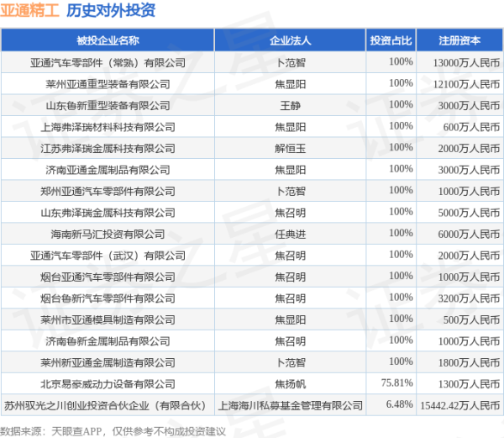Click legal person 焦扬帆
504x438 pixels.
click(290, 383)
